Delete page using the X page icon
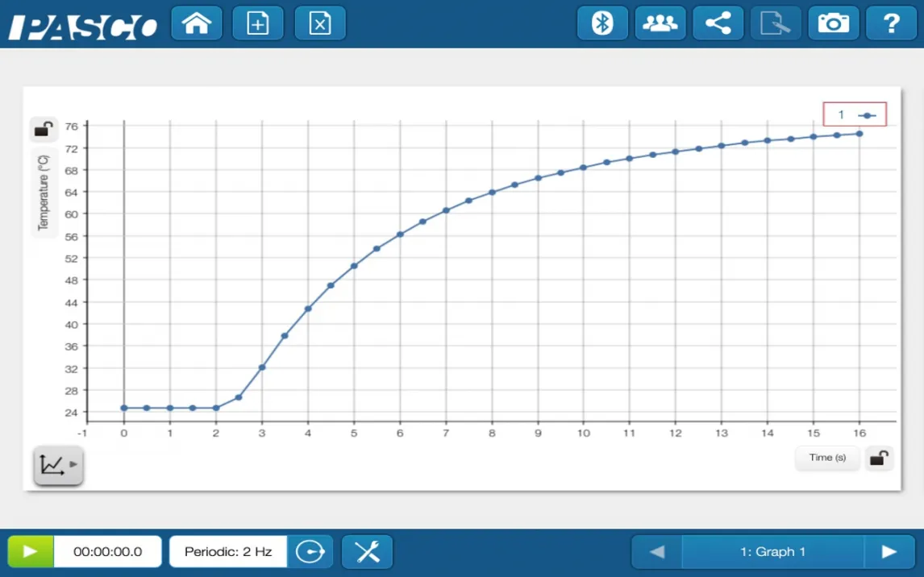 coord(320,23)
